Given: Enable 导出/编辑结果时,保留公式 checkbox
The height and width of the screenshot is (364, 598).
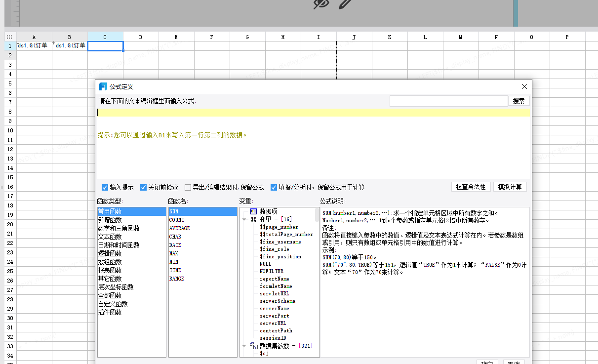Looking at the screenshot, I should pyautogui.click(x=188, y=188).
